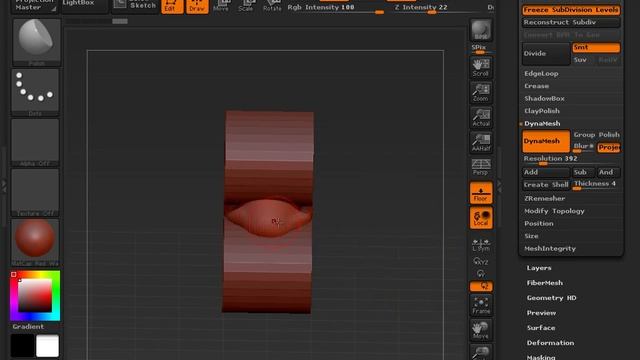Select XYZ rotation mode icon
The image size is (640, 360).
[x=481, y=261]
